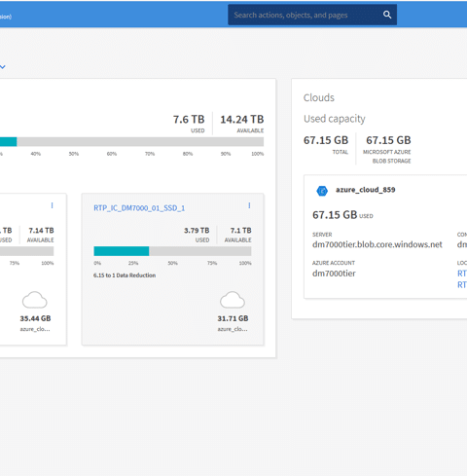Click the 35.44 GB cloud tier value
This screenshot has width=467, height=476.
(35, 318)
